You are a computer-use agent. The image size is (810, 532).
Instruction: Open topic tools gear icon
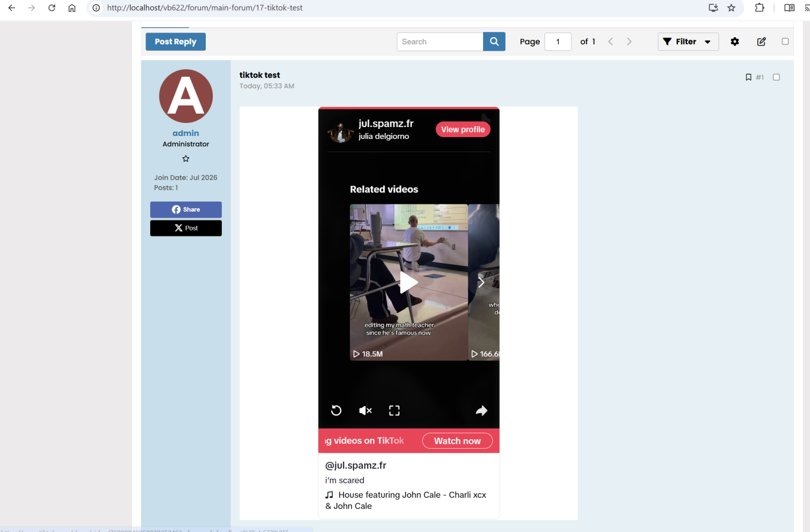click(735, 41)
